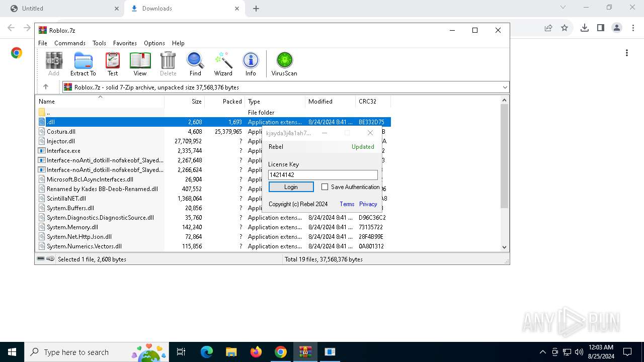This screenshot has width=644, height=362.
Task: Select Interface.exe in the file list
Action: 63,151
